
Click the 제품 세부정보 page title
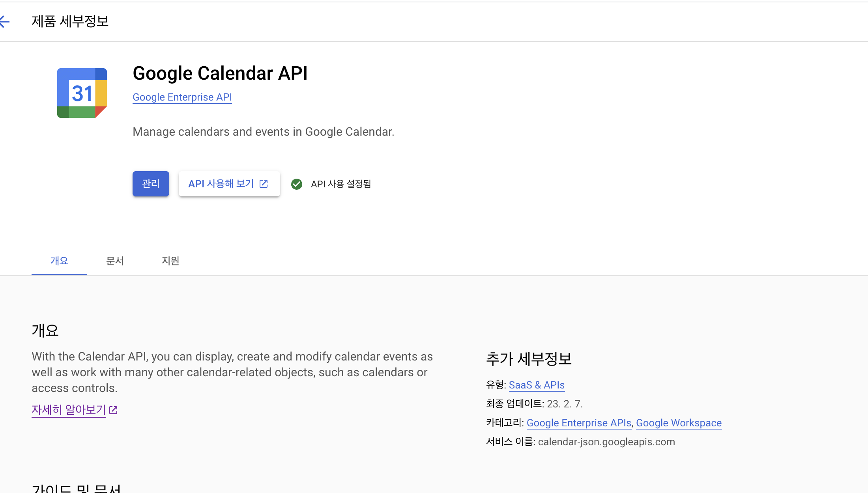70,21
